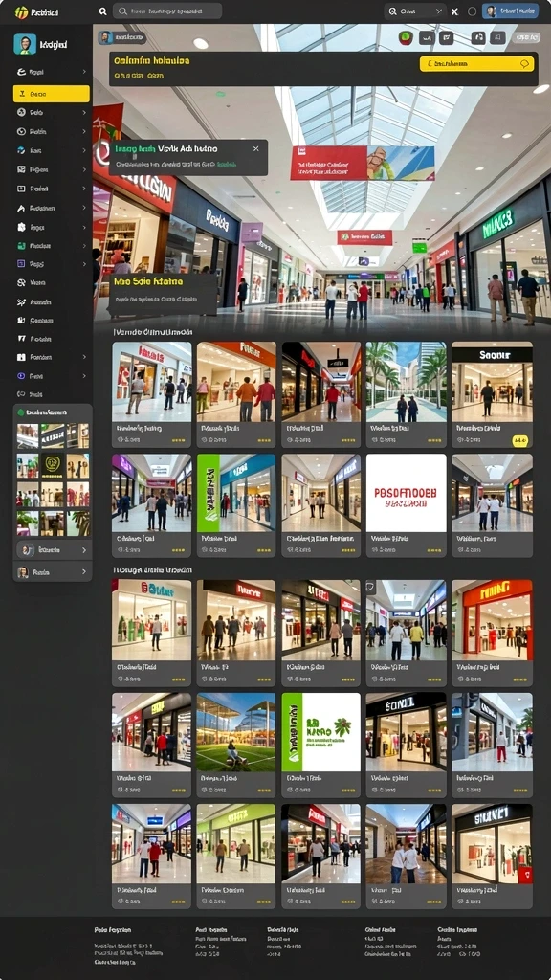Viewport: 551px width, 980px height.
Task: Open the blue user profile button in header
Action: coord(511,11)
